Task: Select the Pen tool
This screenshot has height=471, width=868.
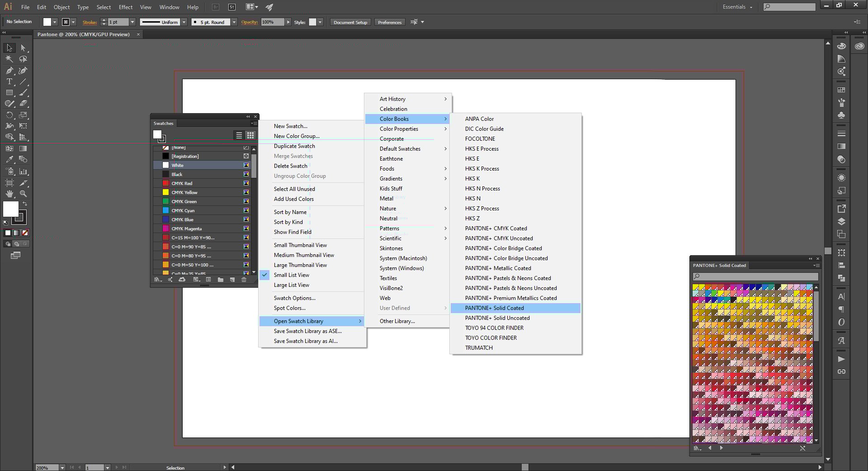Action: point(9,71)
